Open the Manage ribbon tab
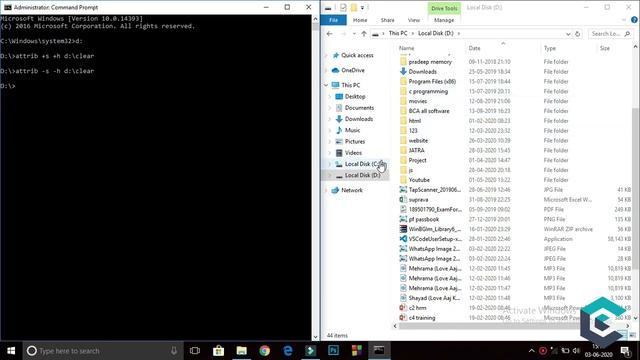This screenshot has height=360, width=640. coord(444,20)
